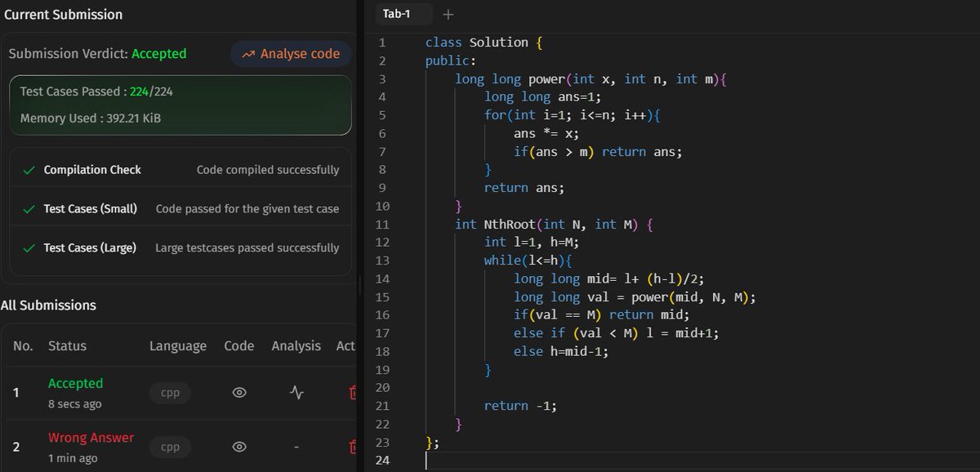Click the Test Cases (Small) checkmark icon
Viewport: 980px width, 472px height.
coord(29,209)
